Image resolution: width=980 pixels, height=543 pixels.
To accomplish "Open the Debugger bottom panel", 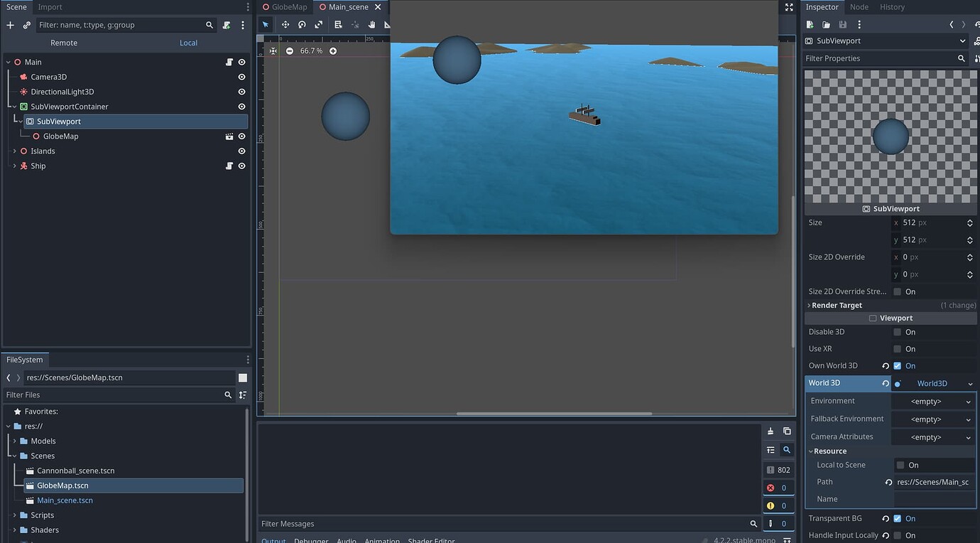I will 311,540.
